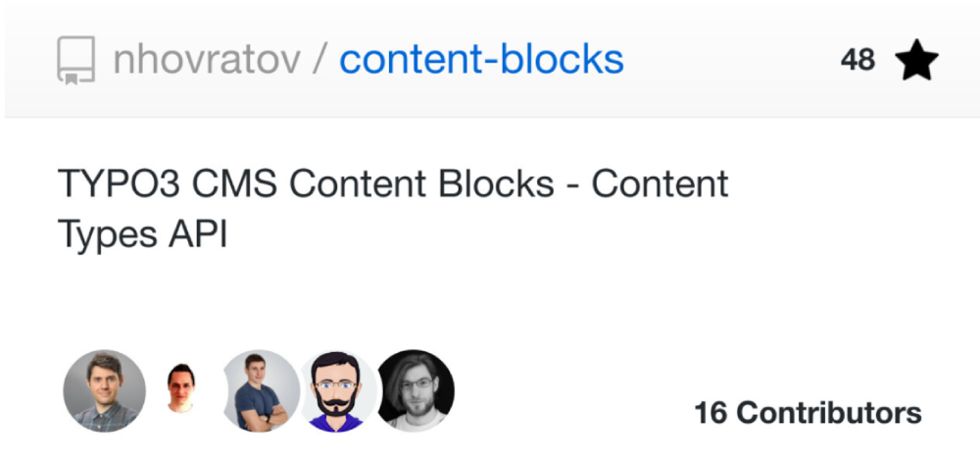
Task: Open owner profile nhovratov
Action: click(x=206, y=60)
